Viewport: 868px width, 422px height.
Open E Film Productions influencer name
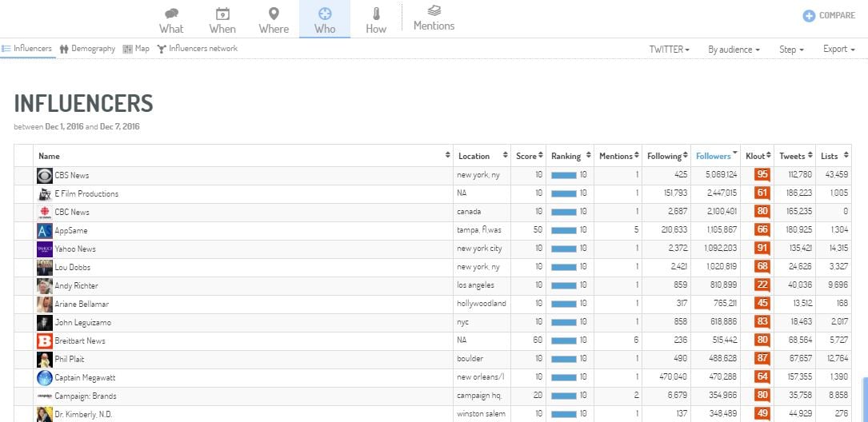86,193
